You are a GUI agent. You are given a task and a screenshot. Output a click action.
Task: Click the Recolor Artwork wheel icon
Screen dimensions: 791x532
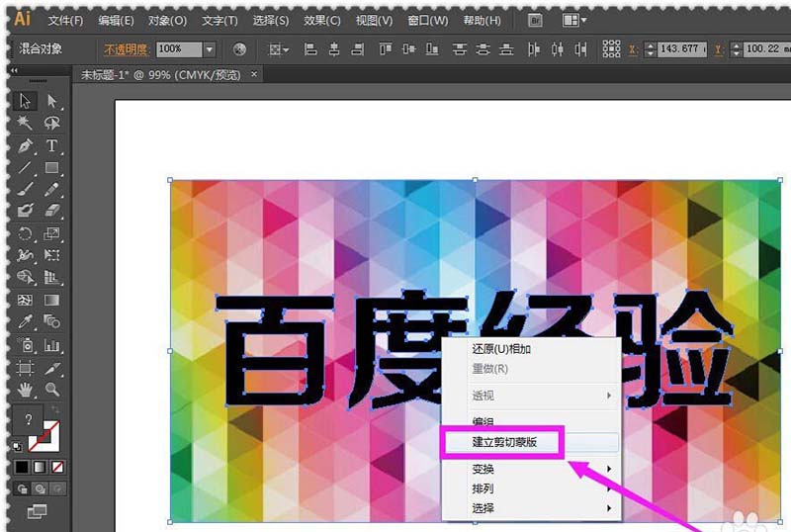pyautogui.click(x=239, y=49)
